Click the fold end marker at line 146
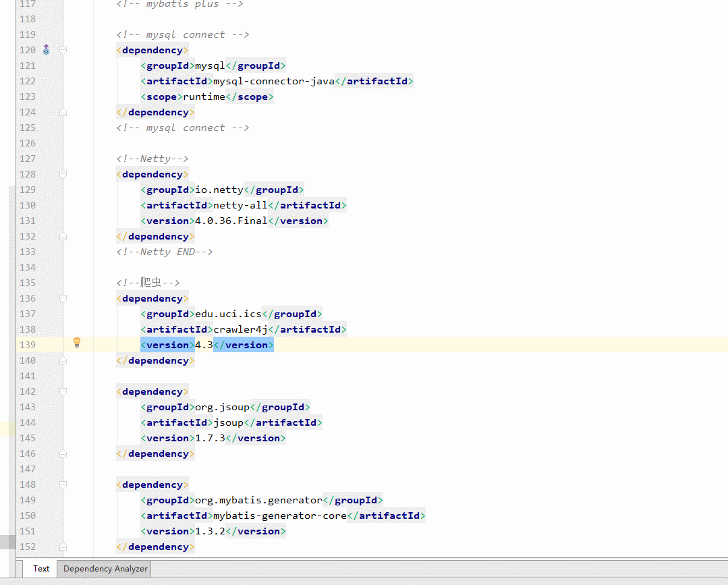Screen dimensions: 728x585 tap(63, 453)
